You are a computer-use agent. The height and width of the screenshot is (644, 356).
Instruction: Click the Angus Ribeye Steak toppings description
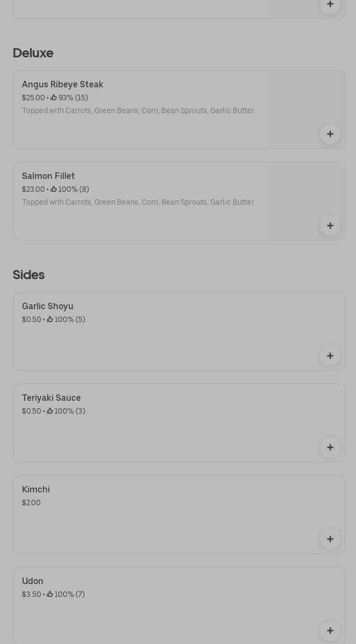coord(138,111)
